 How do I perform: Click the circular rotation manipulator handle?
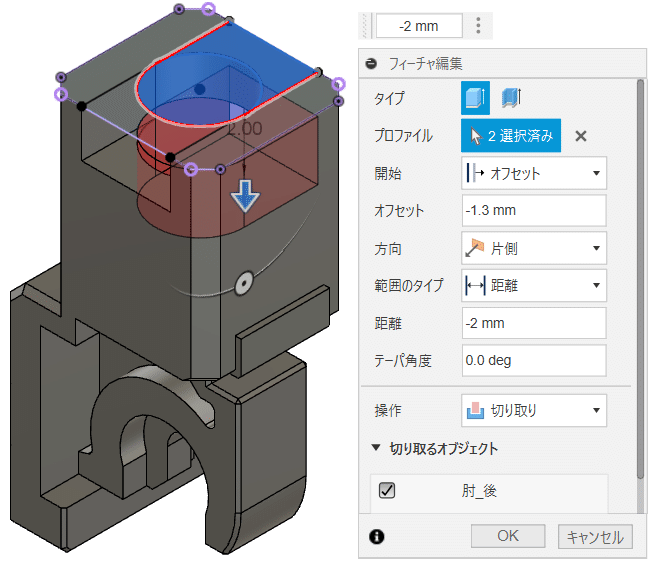click(x=244, y=284)
